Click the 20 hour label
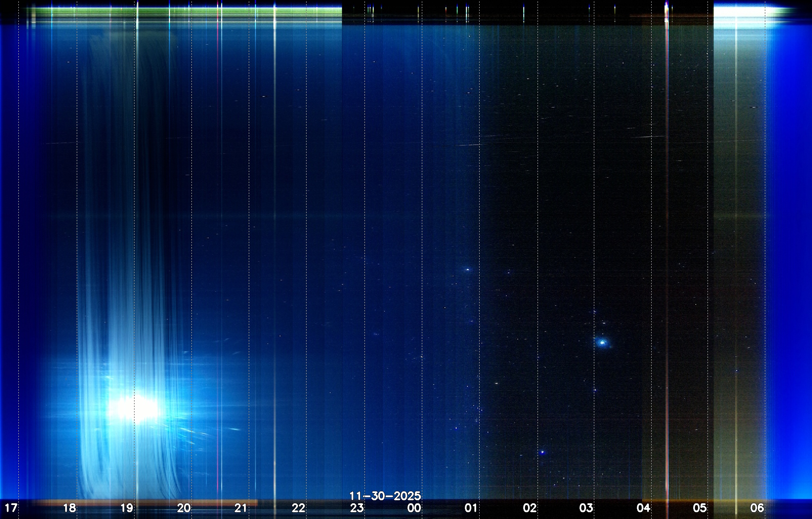The height and width of the screenshot is (519, 812). (184, 508)
